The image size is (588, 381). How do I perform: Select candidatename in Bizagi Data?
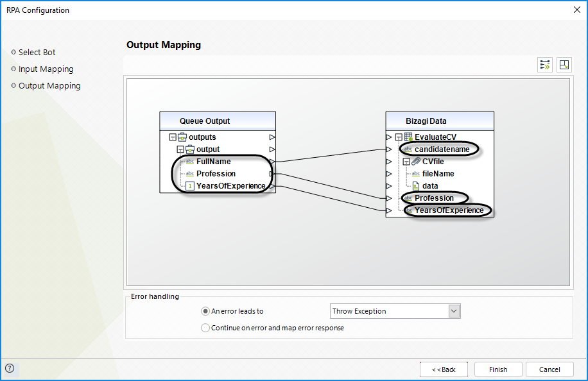point(442,149)
